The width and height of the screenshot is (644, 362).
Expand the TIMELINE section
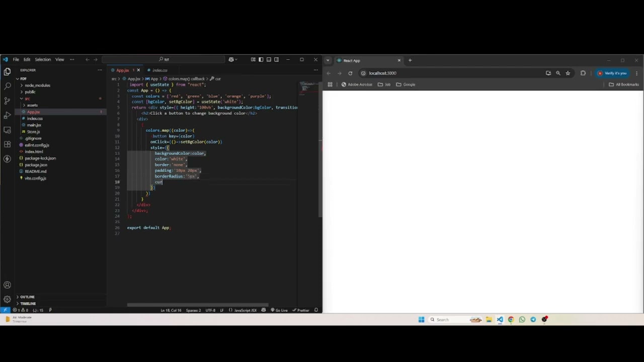pyautogui.click(x=28, y=303)
